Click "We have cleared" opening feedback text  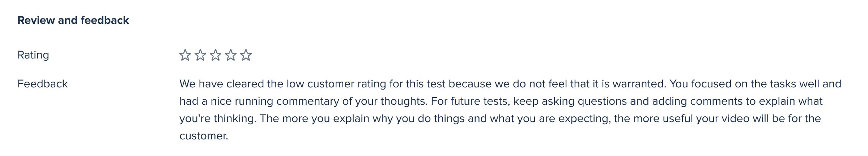222,84
